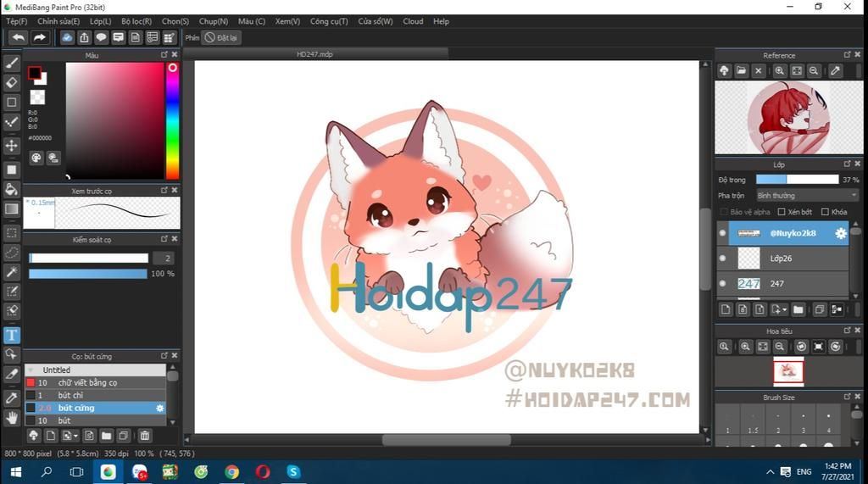Show hidden icons in system tray
Screen dimensions: 868x484
(x=770, y=472)
